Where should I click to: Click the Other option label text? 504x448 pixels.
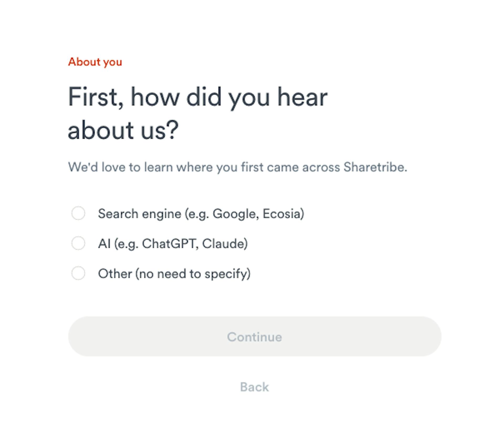pyautogui.click(x=174, y=273)
